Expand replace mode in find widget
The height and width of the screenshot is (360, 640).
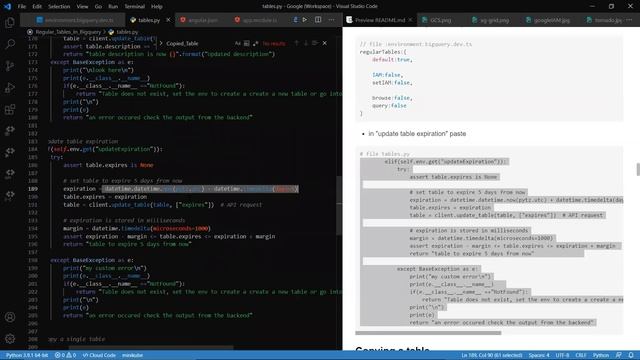(x=161, y=43)
